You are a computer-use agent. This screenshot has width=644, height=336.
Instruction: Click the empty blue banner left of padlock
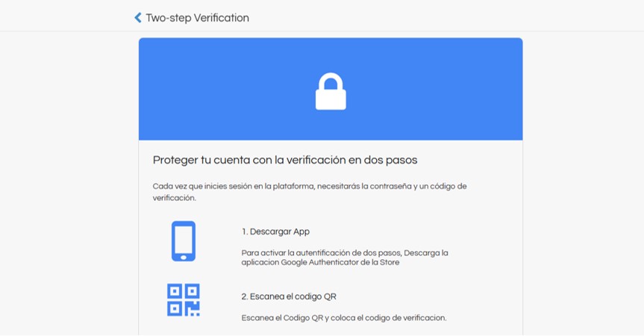point(226,89)
